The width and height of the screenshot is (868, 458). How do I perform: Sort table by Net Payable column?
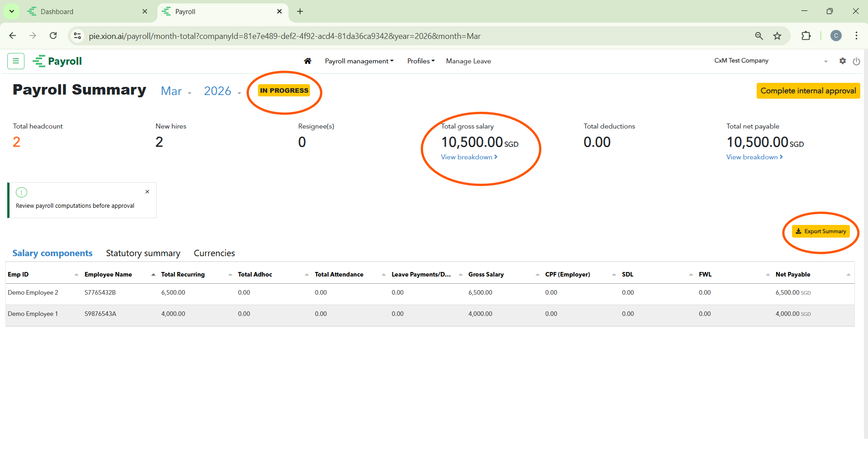pyautogui.click(x=793, y=275)
